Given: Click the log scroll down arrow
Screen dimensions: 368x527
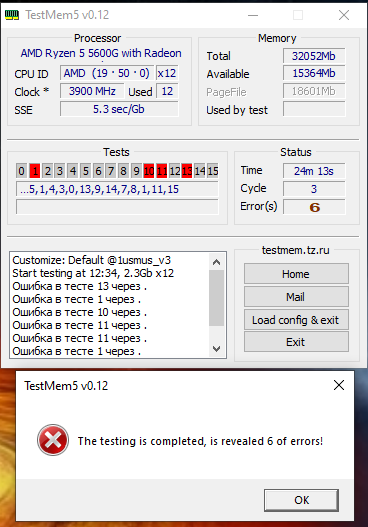Looking at the screenshot, I should (216, 349).
